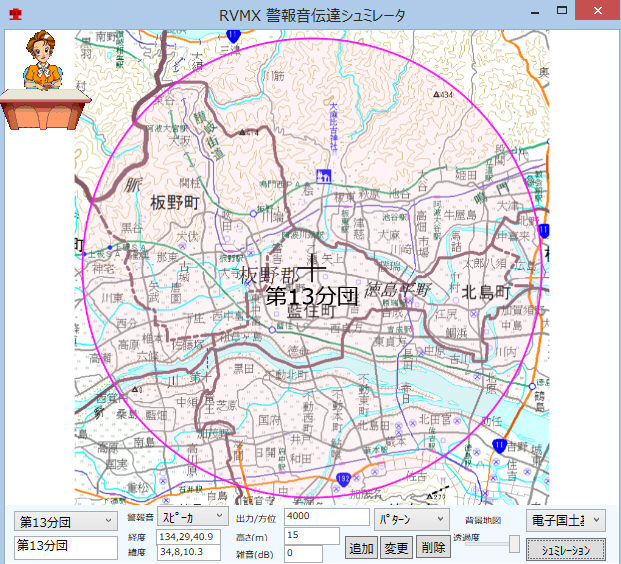The width and height of the screenshot is (621, 564).
Task: Click the 出力/方位 field showing 4000
Action: tap(326, 517)
